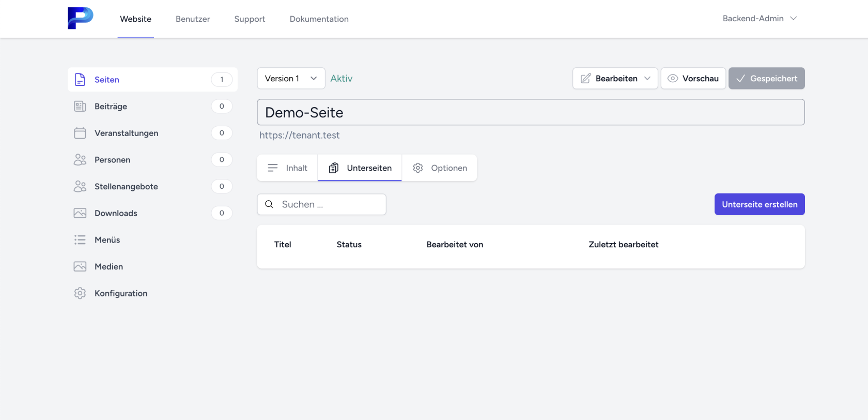Click the Beiträge newspaper icon
This screenshot has width=868, height=420.
[x=80, y=107]
